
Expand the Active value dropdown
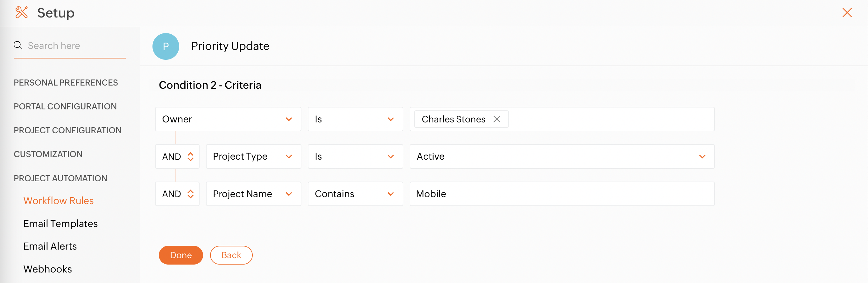pos(562,156)
